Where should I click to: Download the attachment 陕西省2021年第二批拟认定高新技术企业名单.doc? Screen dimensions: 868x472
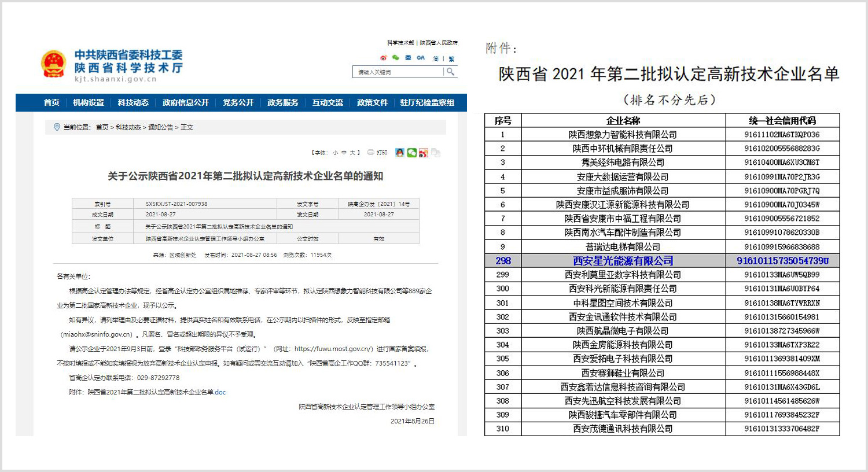point(157,392)
